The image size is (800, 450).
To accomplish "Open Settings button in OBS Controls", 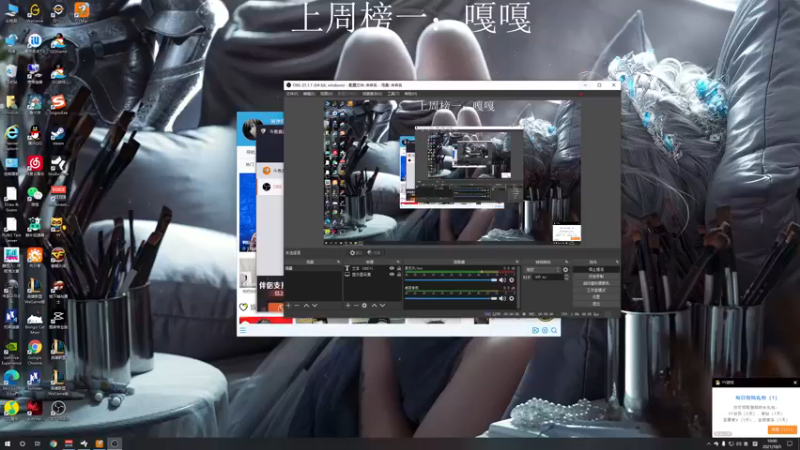I will 596,297.
